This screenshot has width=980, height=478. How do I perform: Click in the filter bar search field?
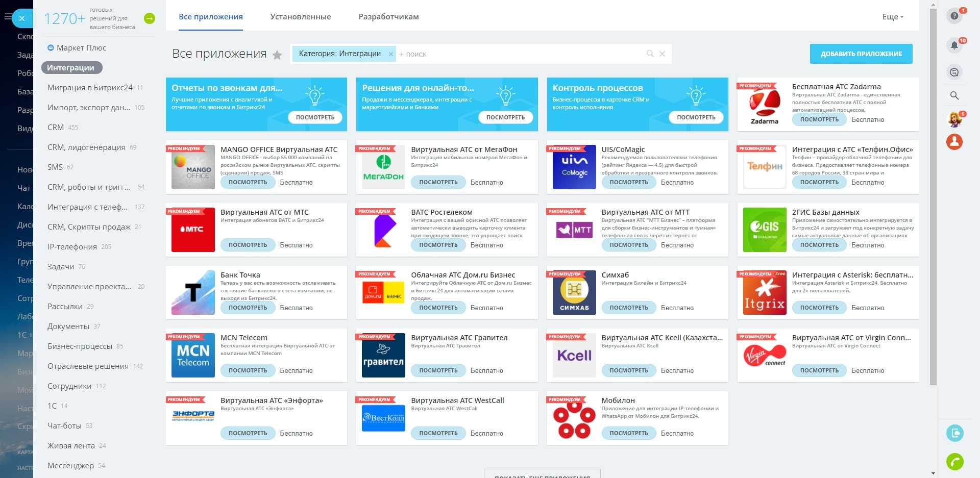click(x=521, y=54)
